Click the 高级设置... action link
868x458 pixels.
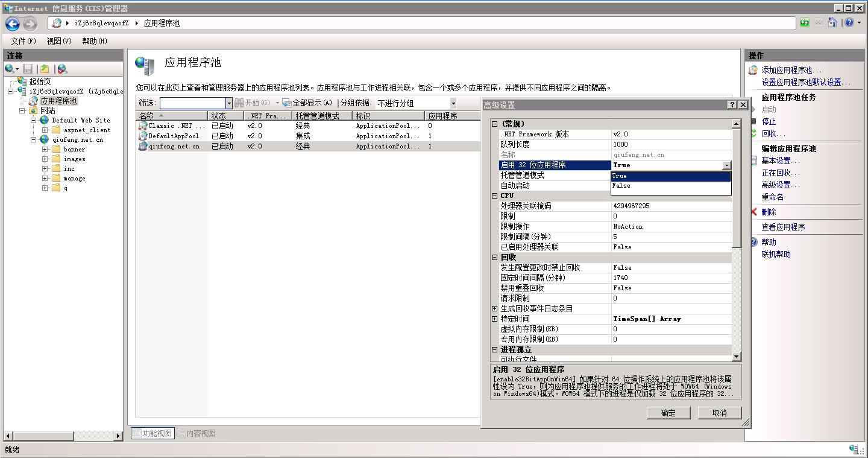(x=781, y=185)
